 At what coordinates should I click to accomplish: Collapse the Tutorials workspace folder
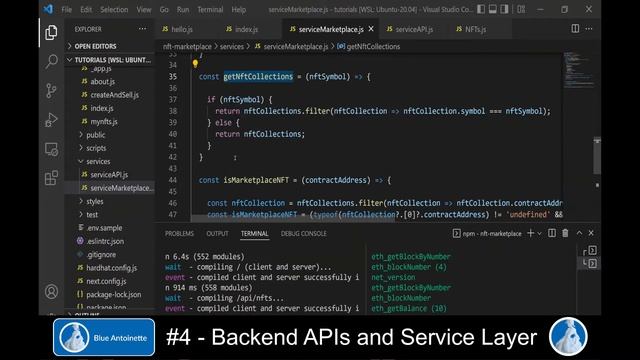point(109,60)
